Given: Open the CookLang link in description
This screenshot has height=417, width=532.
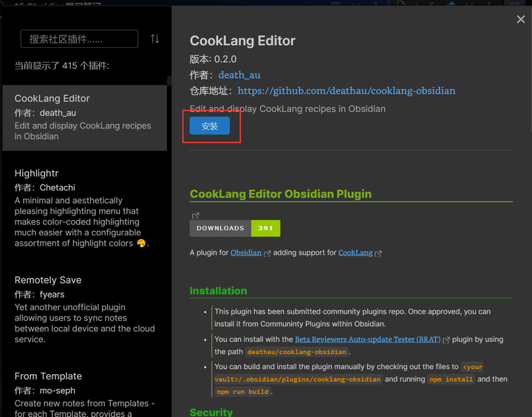Looking at the screenshot, I should point(355,252).
